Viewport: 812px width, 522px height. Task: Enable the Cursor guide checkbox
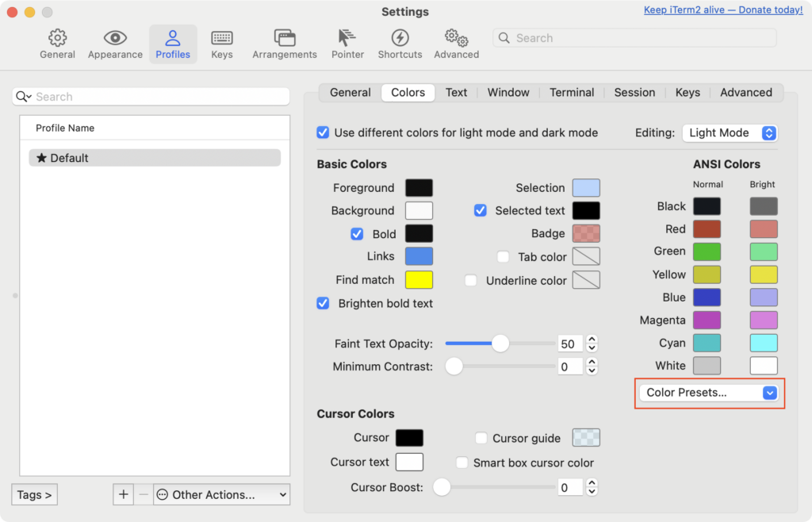pyautogui.click(x=481, y=438)
